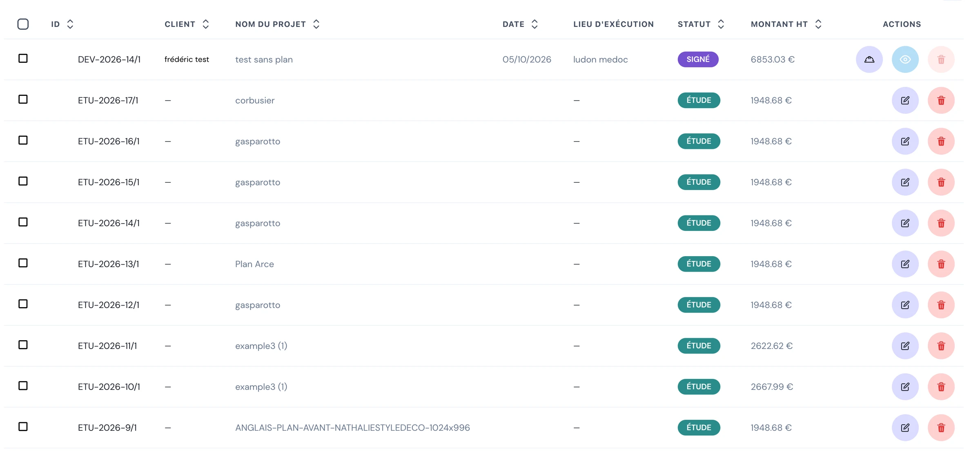Viewport: 980px width, 454px height.
Task: Sort by MONTANT HT column
Action: tap(818, 24)
